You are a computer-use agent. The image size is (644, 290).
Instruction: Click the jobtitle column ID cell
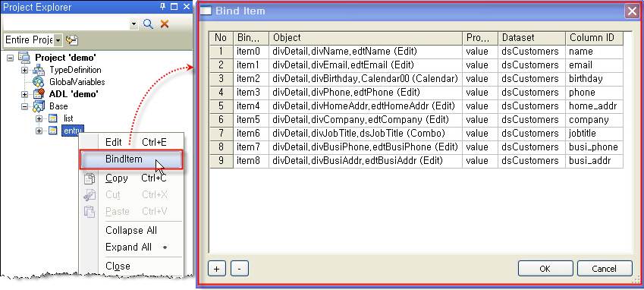pos(594,134)
